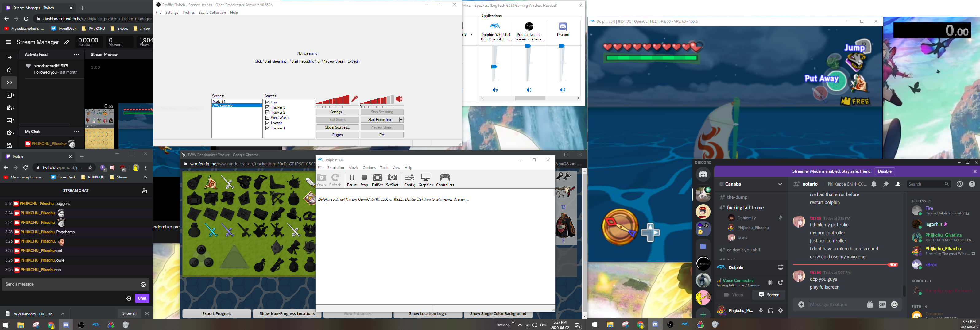This screenshot has width=980, height=330.
Task: Open Discord mentions with the @ icon
Action: pos(960,184)
